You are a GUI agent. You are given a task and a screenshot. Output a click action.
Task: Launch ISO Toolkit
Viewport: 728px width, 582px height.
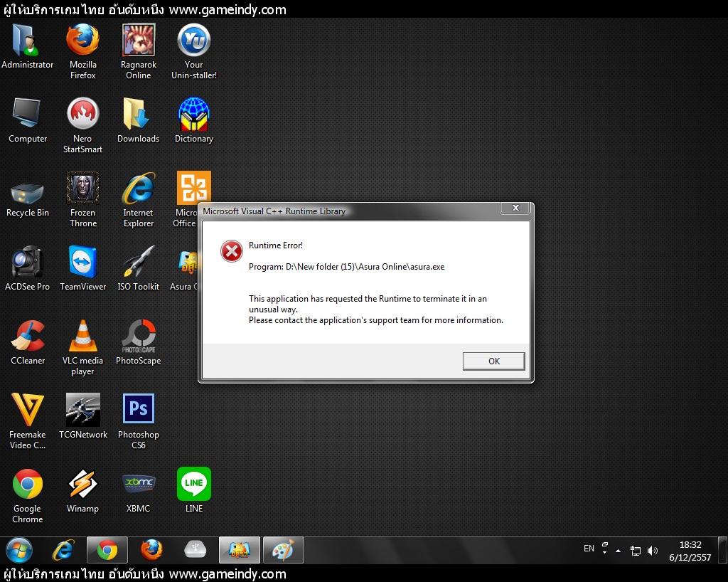(139, 268)
